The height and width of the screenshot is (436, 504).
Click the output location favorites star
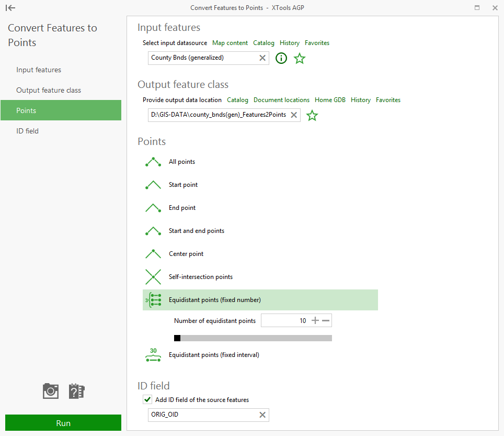click(312, 115)
